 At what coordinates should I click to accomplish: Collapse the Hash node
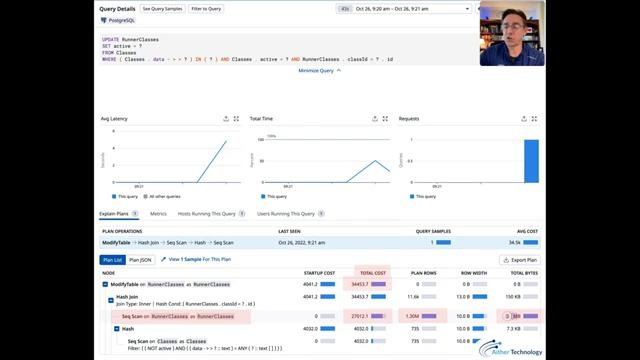pos(117,329)
